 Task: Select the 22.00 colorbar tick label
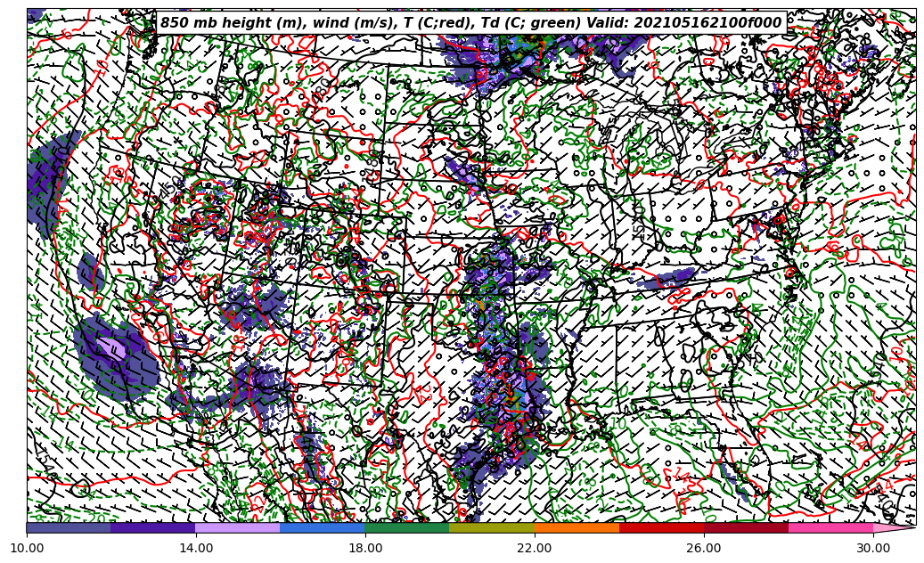535,549
